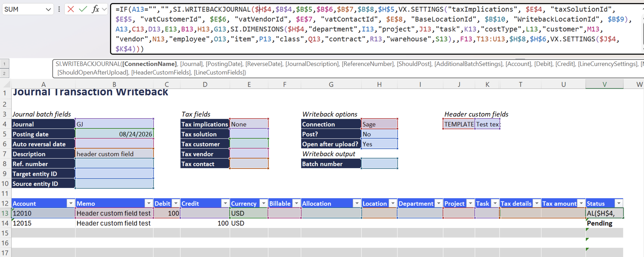Viewport: 644px width, 257px height.
Task: Select the Description cell 'header custom field'
Action: pyautogui.click(x=114, y=154)
